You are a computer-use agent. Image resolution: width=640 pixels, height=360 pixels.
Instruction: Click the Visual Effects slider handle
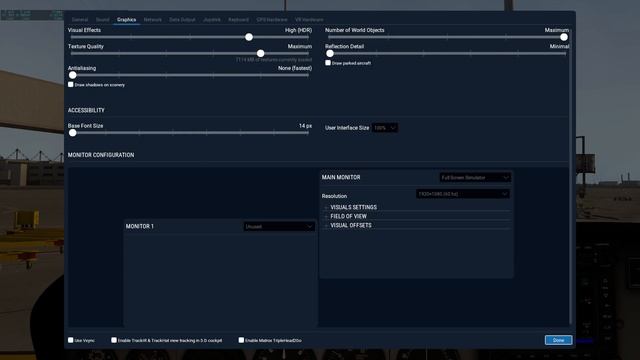[x=249, y=37]
